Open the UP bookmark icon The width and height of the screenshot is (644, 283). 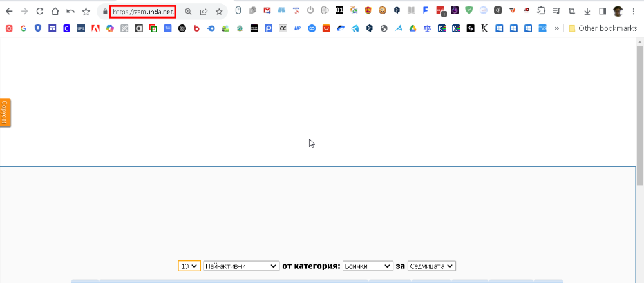[298, 28]
